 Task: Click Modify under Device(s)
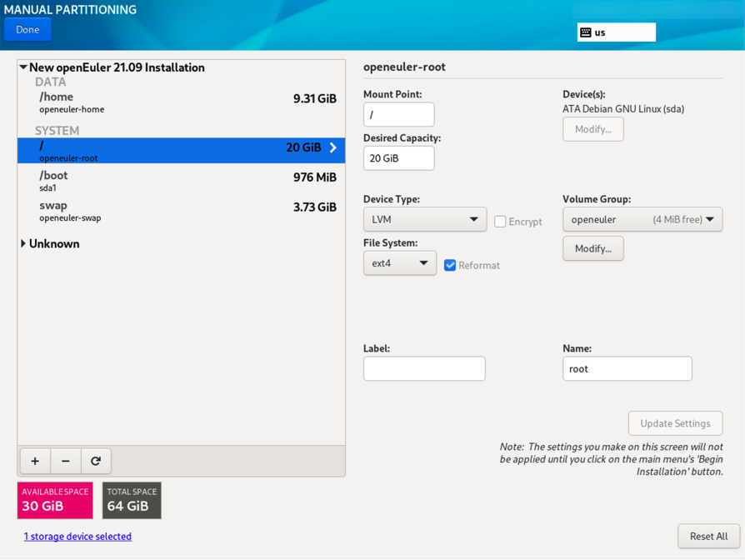593,129
